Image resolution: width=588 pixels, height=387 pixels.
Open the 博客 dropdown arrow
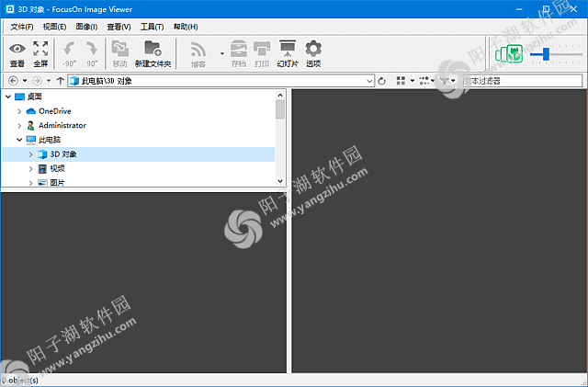(222, 53)
